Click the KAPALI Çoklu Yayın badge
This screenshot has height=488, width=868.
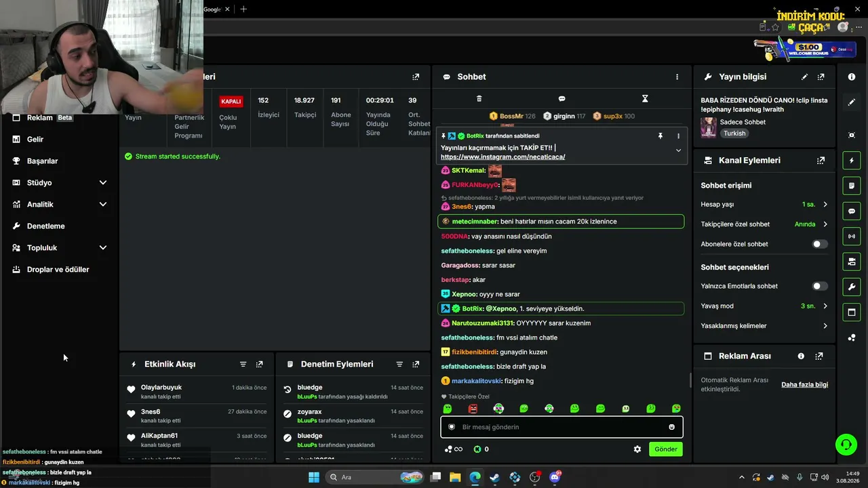point(231,101)
